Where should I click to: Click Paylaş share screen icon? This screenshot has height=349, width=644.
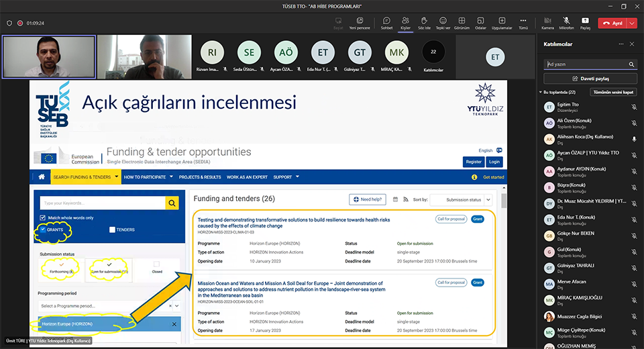585,22
